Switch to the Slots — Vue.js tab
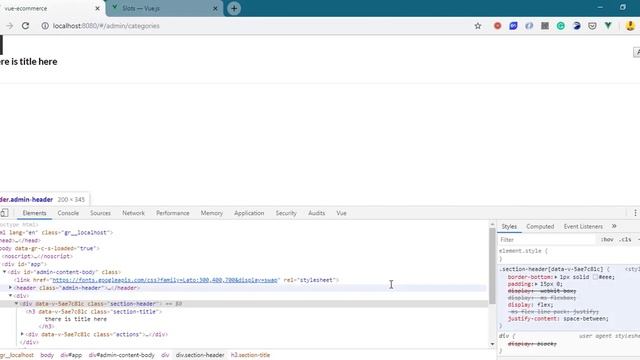Screen dimensions: 640x360 coord(164,8)
